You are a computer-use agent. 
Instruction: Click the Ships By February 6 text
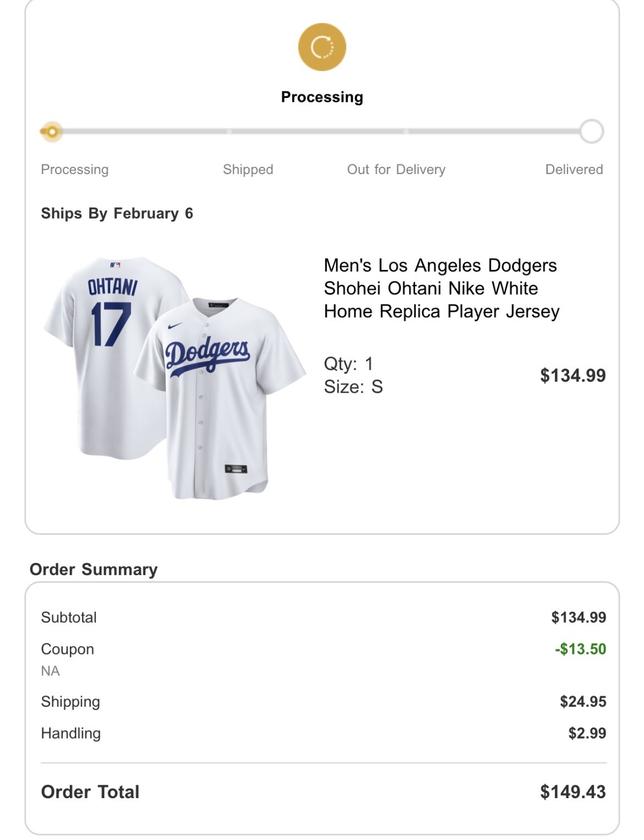(117, 213)
